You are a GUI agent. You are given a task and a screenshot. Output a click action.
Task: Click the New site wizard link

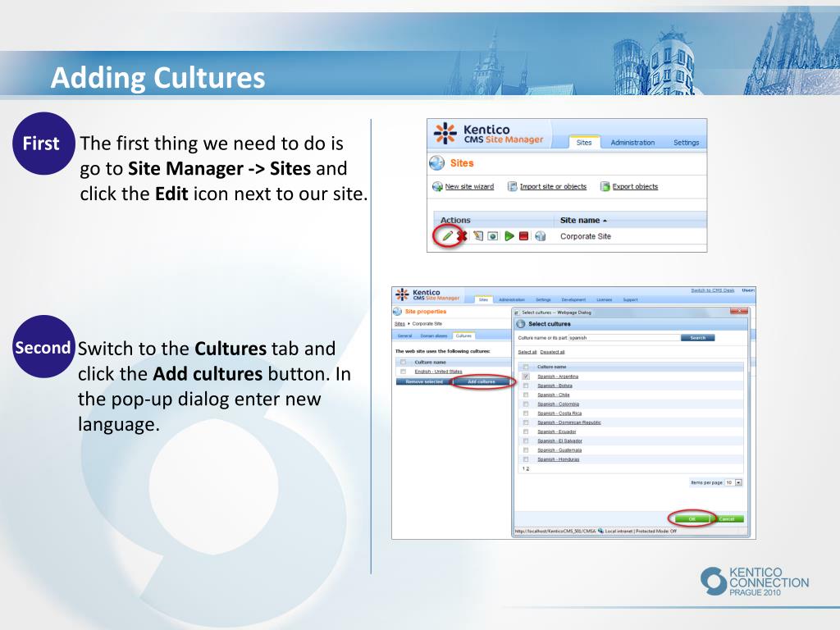[469, 186]
